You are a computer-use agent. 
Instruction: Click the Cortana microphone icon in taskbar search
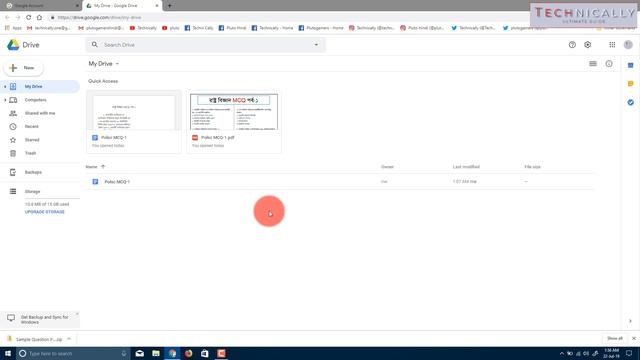click(124, 353)
